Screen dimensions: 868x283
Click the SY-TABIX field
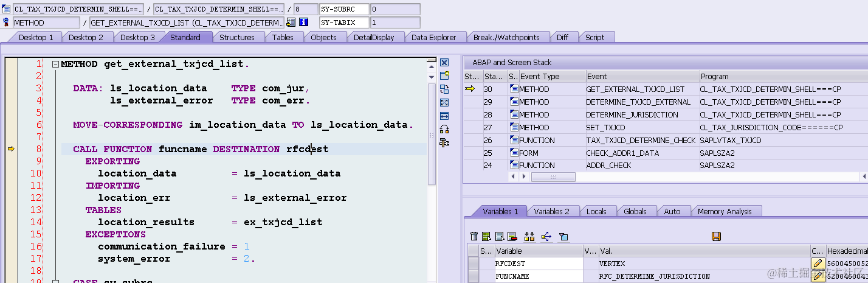tap(344, 23)
